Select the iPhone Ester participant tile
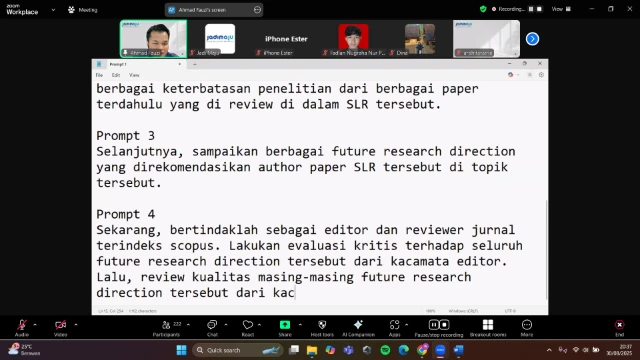640x360 pixels. (x=286, y=39)
